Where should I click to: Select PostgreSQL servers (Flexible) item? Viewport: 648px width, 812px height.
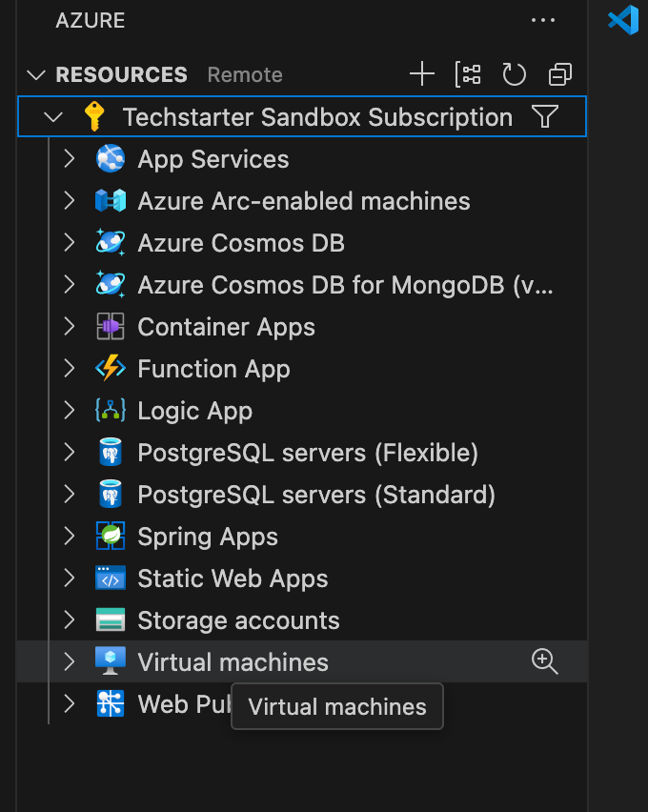[307, 453]
